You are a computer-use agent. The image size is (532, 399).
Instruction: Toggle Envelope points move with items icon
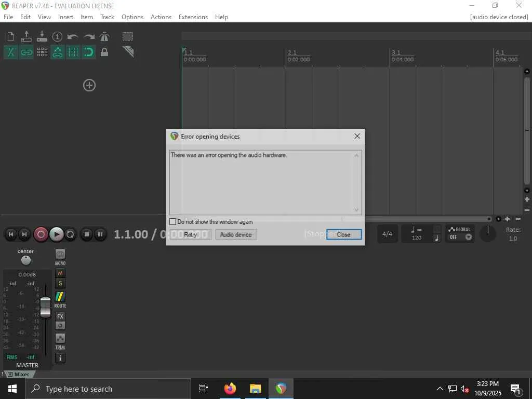click(58, 52)
